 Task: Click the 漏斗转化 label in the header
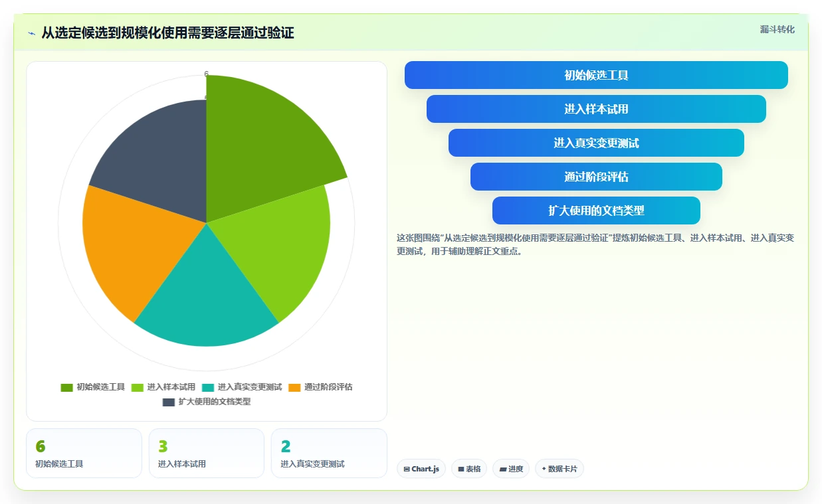click(777, 29)
